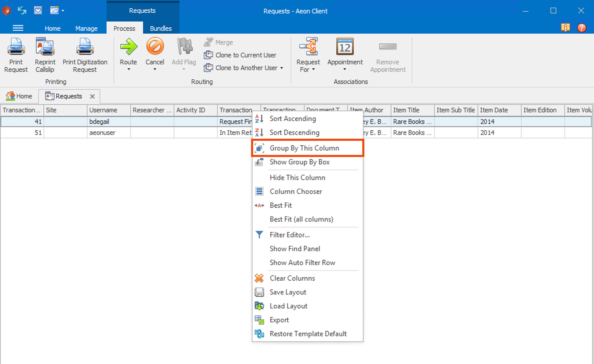Viewport: 594px width, 364px height.
Task: Expand the Clone to Another User dropdown
Action: coord(282,68)
